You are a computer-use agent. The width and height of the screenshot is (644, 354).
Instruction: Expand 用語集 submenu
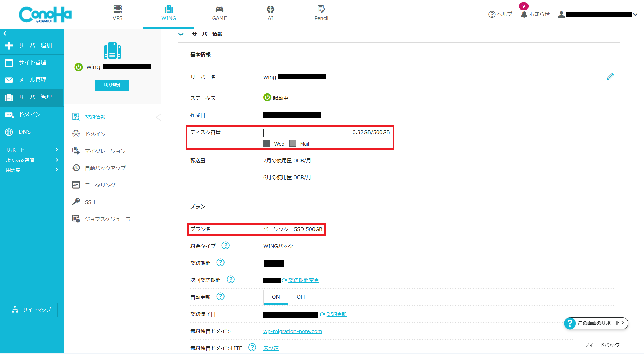(32, 170)
